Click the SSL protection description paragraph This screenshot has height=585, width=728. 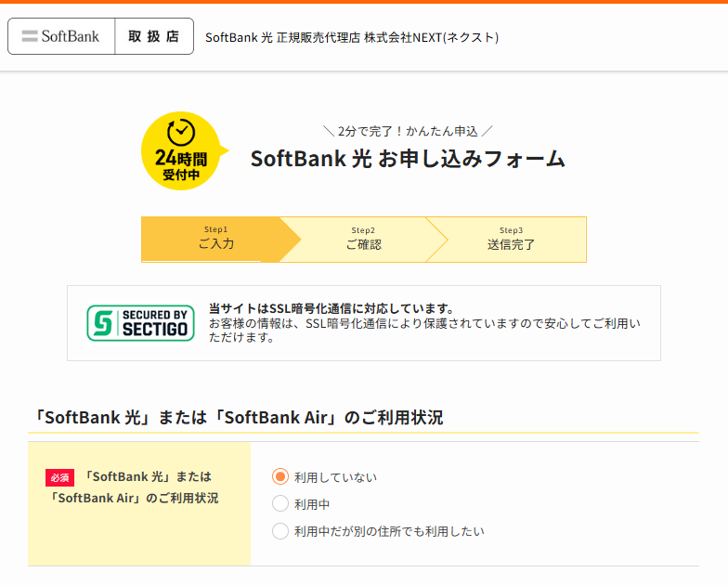point(424,331)
